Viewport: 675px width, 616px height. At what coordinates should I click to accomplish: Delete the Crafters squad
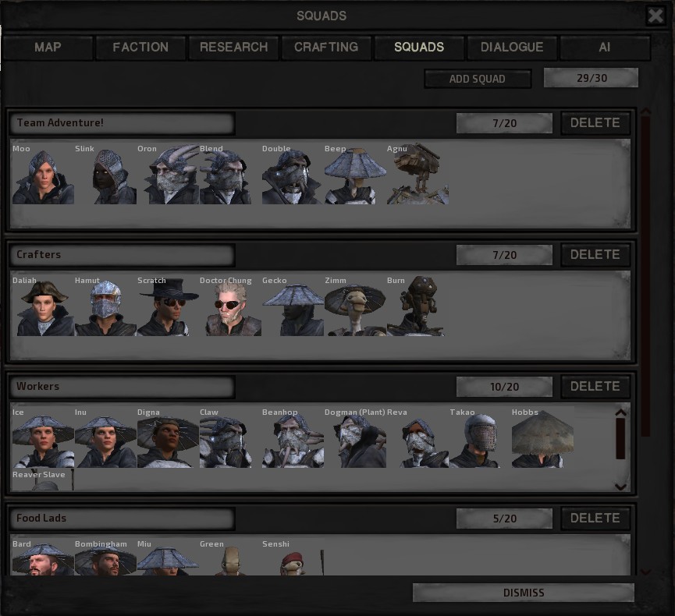(x=595, y=255)
